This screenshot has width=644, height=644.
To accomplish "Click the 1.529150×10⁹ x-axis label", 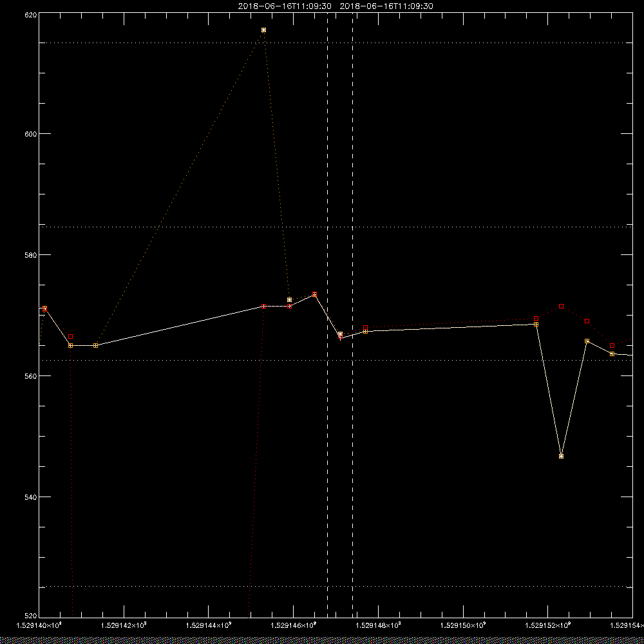I will click(463, 625).
